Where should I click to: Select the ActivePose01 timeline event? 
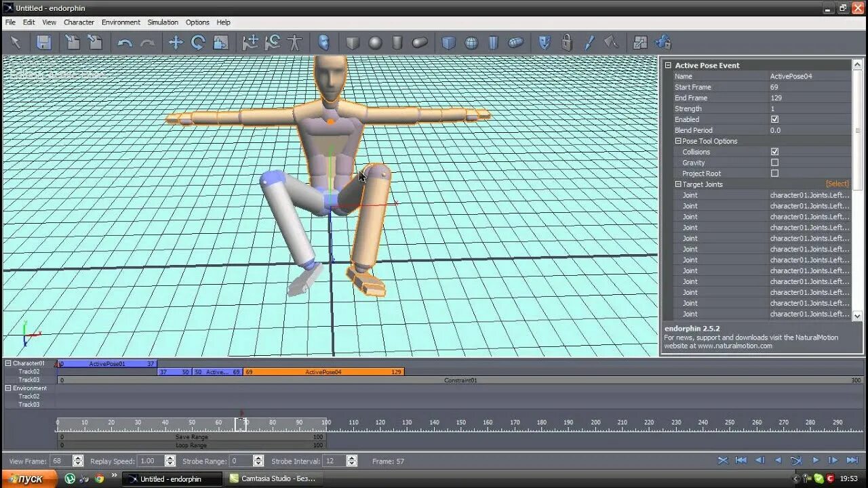(107, 364)
